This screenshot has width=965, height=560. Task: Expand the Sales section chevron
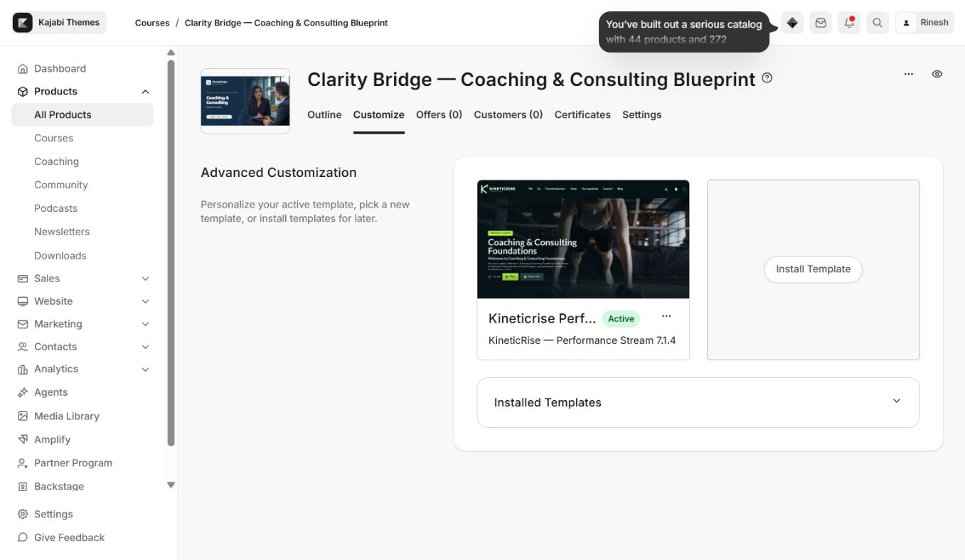(145, 279)
